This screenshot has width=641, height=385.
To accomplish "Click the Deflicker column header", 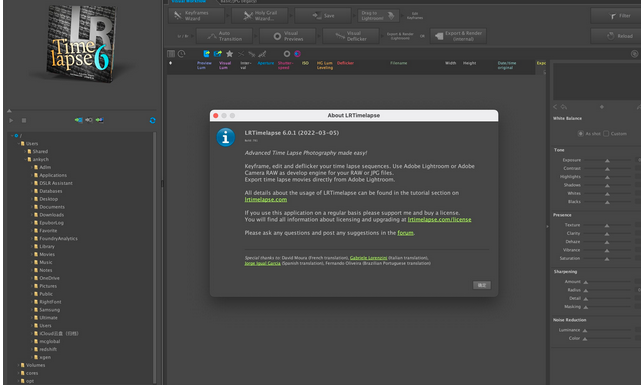I will tap(345, 63).
